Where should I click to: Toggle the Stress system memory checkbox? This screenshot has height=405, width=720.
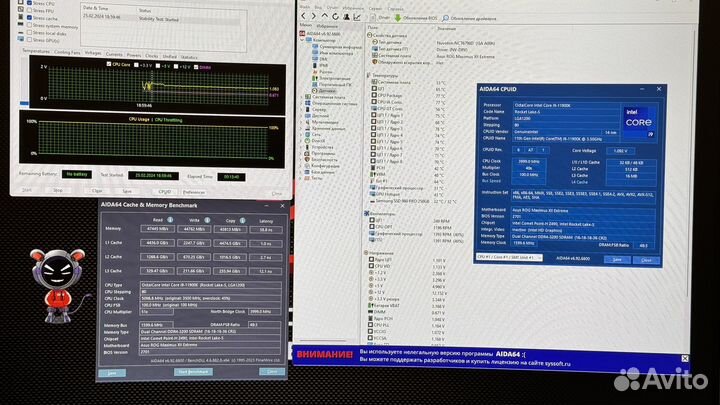(x=29, y=25)
